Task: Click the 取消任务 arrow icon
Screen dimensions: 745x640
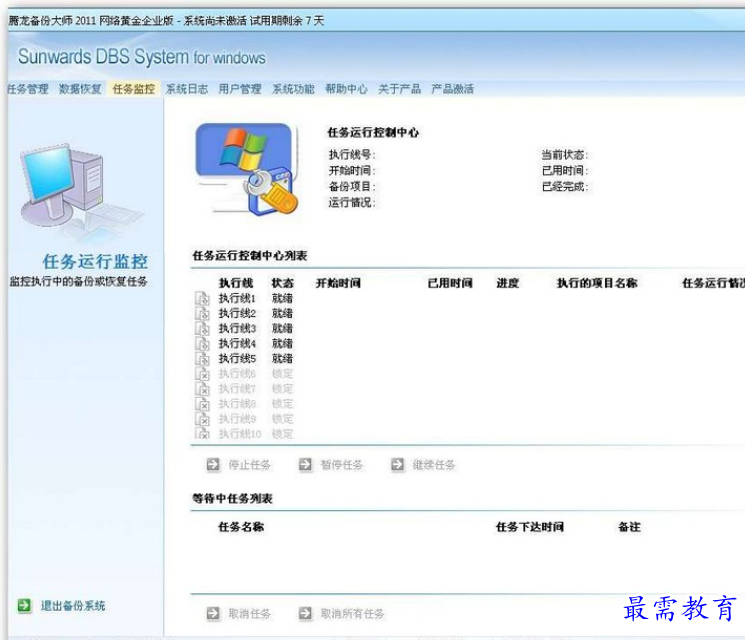Action: point(213,613)
